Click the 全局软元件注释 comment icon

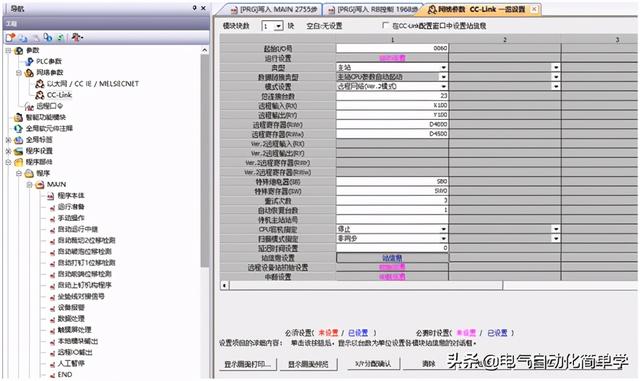coord(19,129)
